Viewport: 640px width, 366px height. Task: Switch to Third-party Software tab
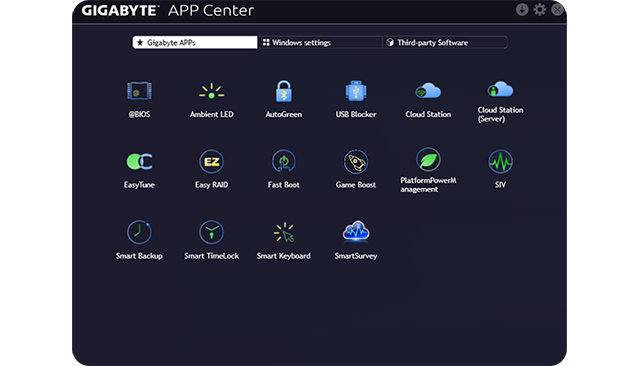[445, 42]
